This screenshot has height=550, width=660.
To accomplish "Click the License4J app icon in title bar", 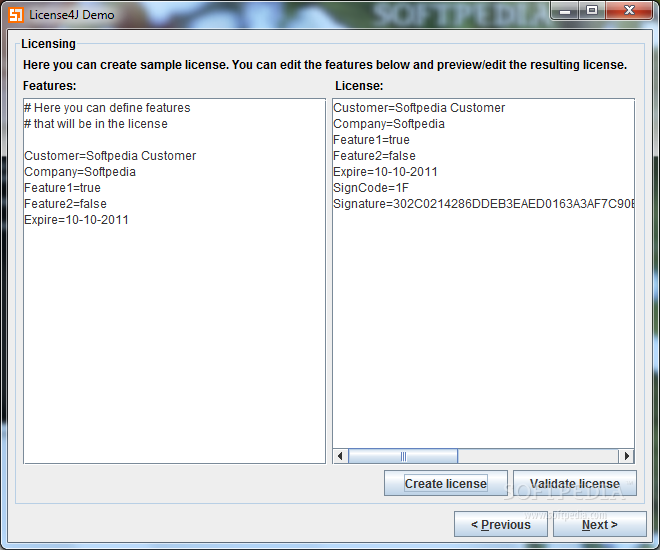I will coord(16,14).
